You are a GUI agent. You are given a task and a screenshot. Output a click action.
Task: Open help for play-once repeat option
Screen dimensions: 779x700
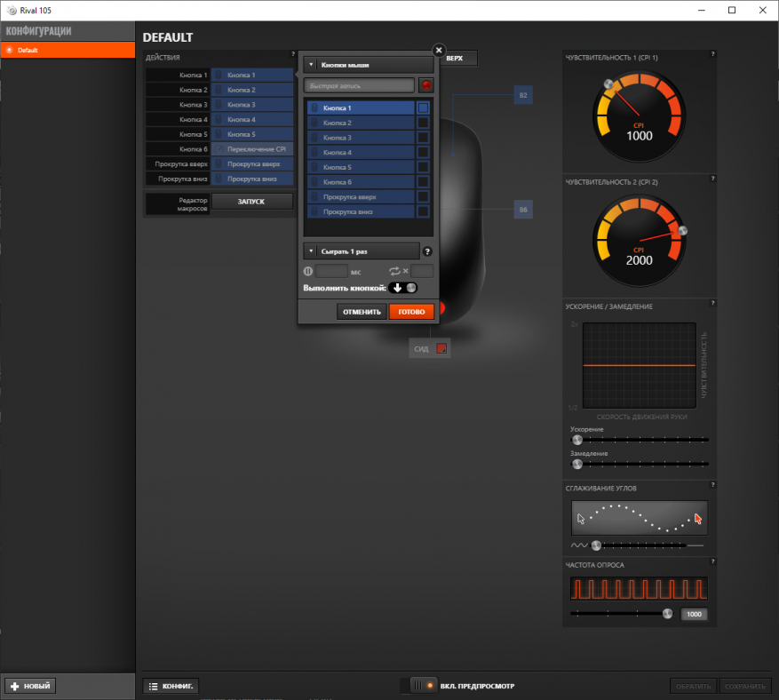click(427, 251)
